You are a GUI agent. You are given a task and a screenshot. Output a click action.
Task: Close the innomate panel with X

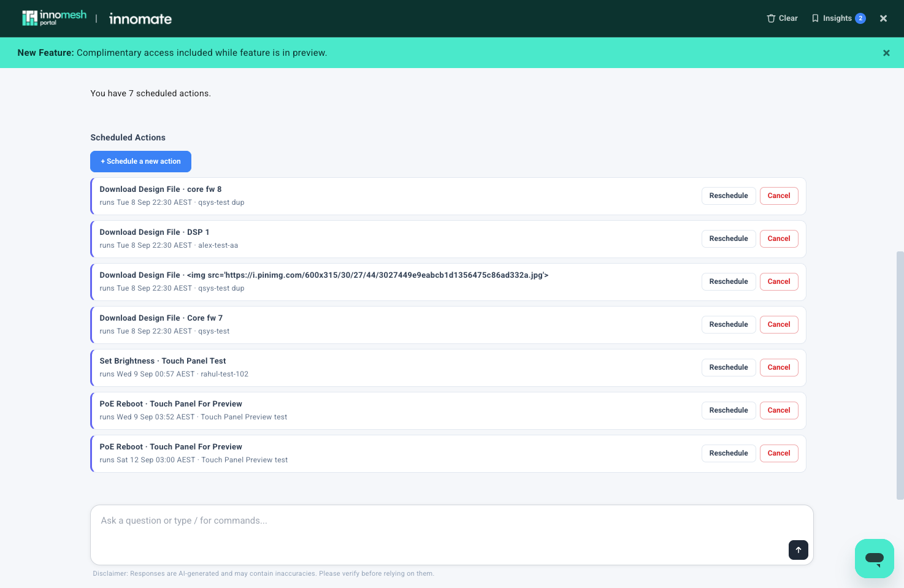pos(883,18)
